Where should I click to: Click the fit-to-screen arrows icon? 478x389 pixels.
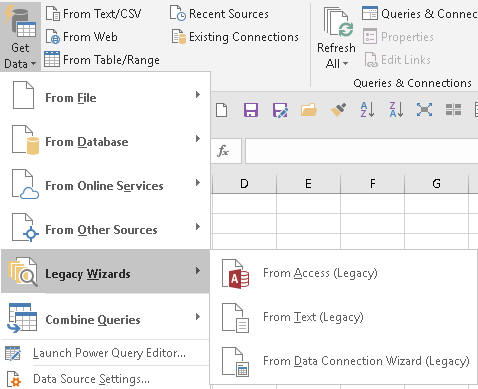[x=424, y=110]
